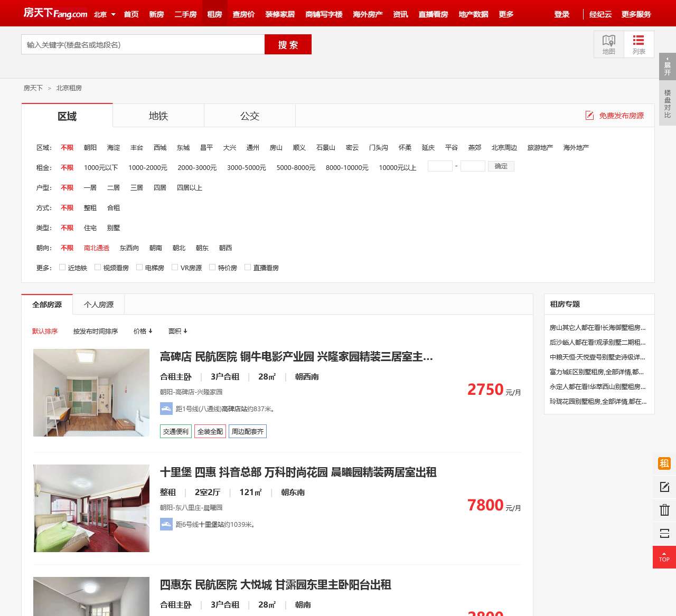Filter rent 3000-5000元
The width and height of the screenshot is (676, 616).
point(247,167)
